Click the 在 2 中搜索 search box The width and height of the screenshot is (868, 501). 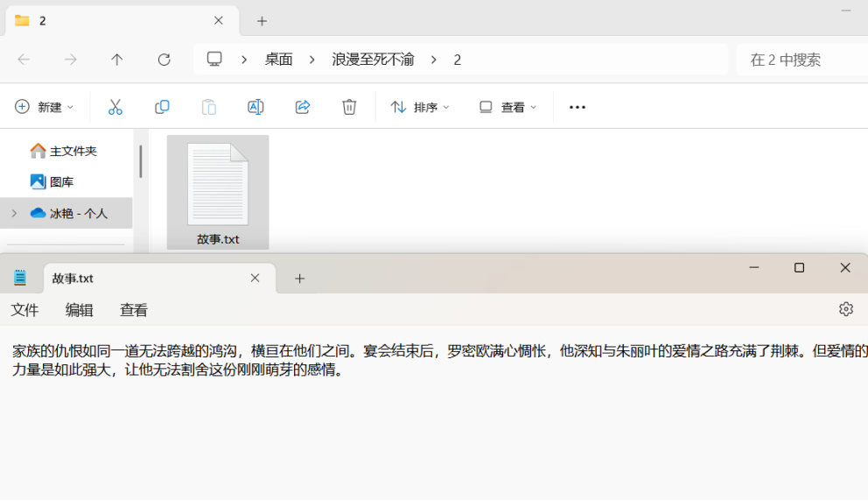click(802, 60)
